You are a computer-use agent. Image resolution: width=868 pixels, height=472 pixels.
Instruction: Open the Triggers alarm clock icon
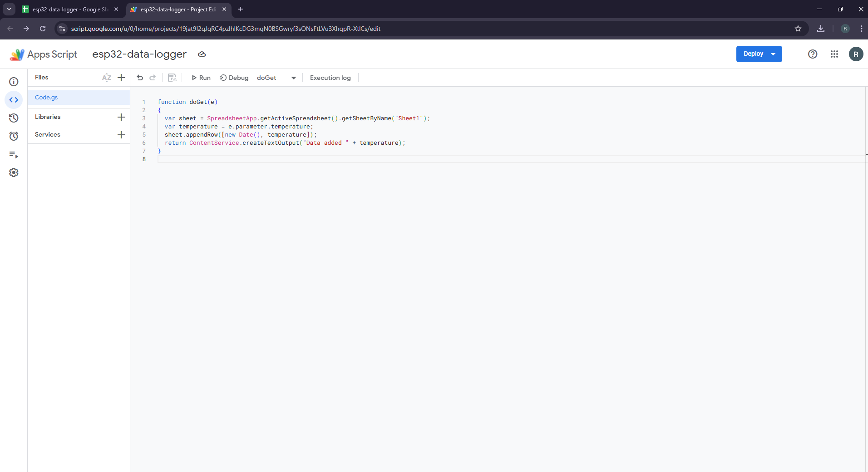click(x=14, y=136)
